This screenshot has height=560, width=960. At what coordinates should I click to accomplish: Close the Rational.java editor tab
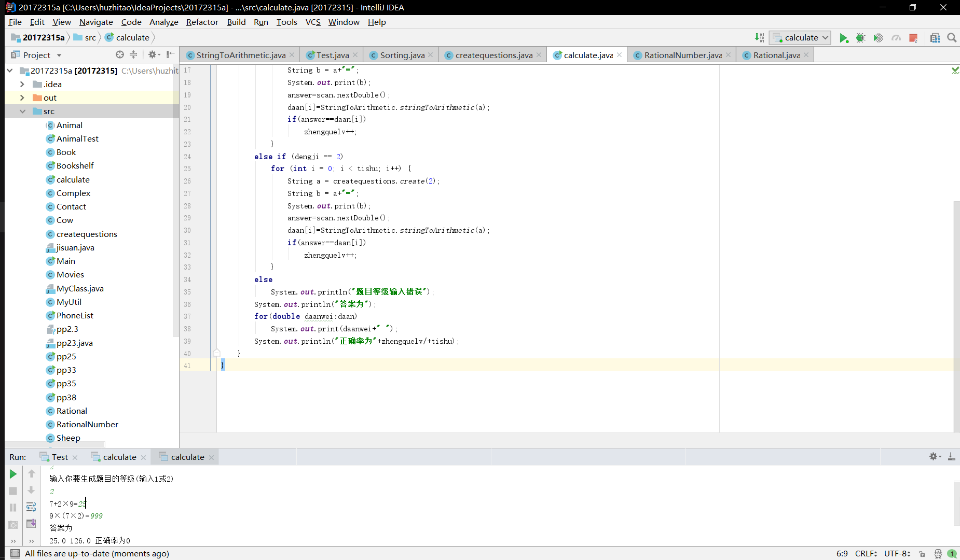pos(806,55)
